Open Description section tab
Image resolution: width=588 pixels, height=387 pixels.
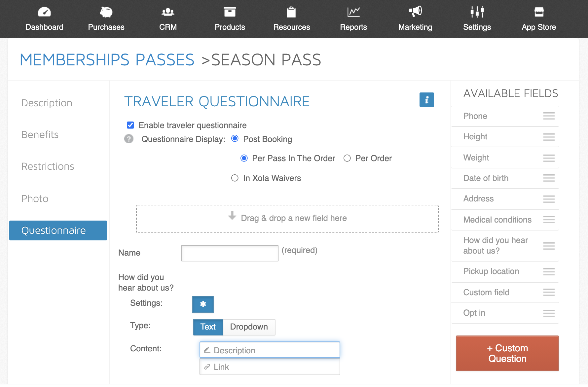tap(47, 103)
